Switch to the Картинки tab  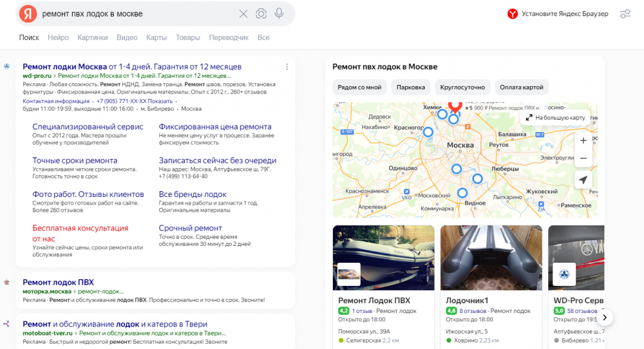click(93, 37)
